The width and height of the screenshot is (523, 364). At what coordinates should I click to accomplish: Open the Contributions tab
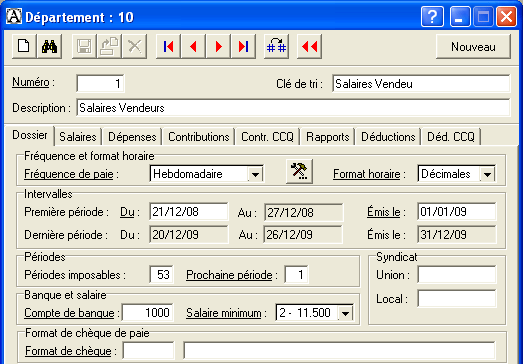pos(198,137)
